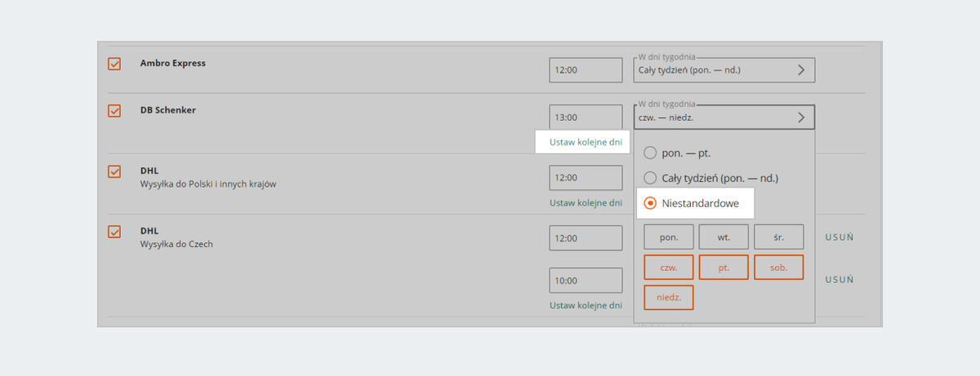
Task: Deselect the "czw." day button
Action: click(x=669, y=268)
